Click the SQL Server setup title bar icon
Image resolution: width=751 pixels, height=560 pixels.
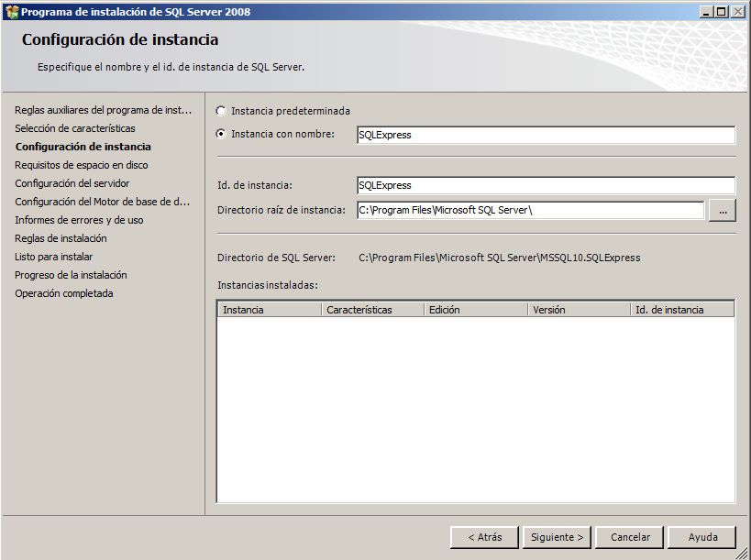click(x=12, y=12)
